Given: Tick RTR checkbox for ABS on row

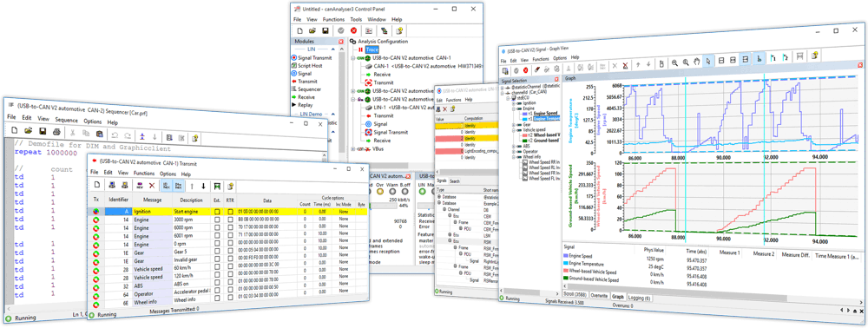Looking at the screenshot, I should coord(230,283).
